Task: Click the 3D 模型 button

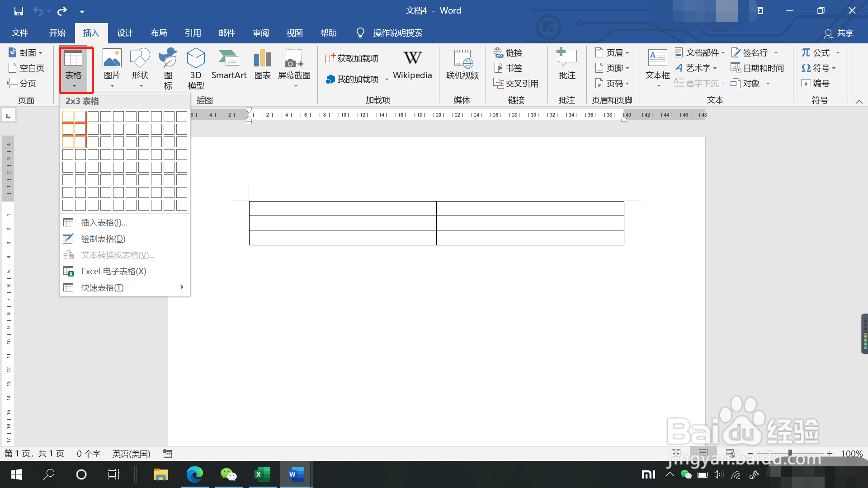Action: click(x=196, y=69)
